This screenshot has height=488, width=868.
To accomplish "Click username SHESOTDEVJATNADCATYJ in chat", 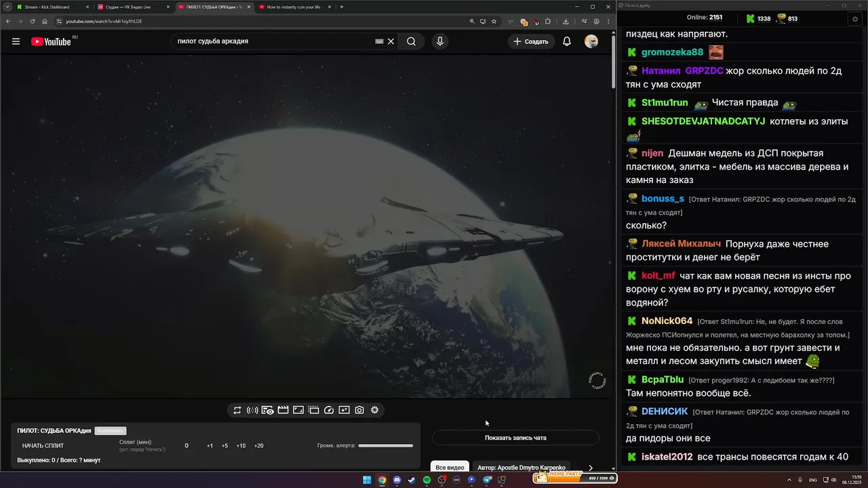I will pyautogui.click(x=703, y=121).
